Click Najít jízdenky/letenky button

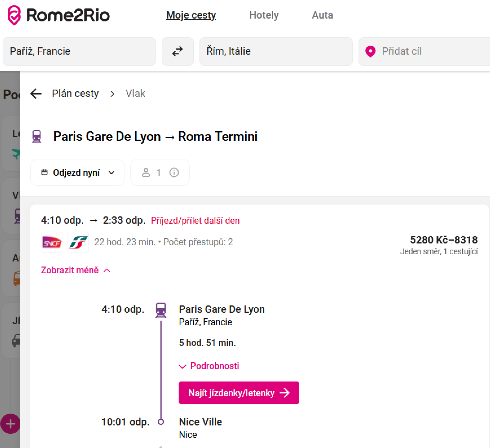(x=239, y=393)
